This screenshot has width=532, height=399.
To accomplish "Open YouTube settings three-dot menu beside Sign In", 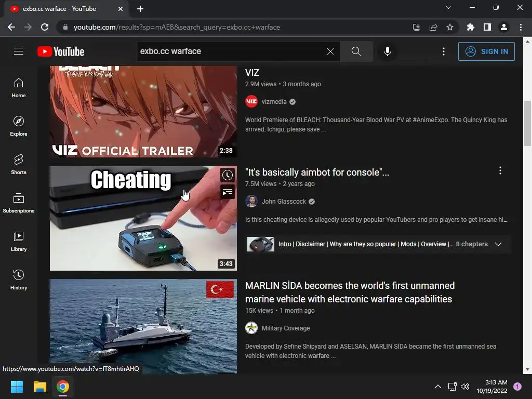I will (444, 51).
